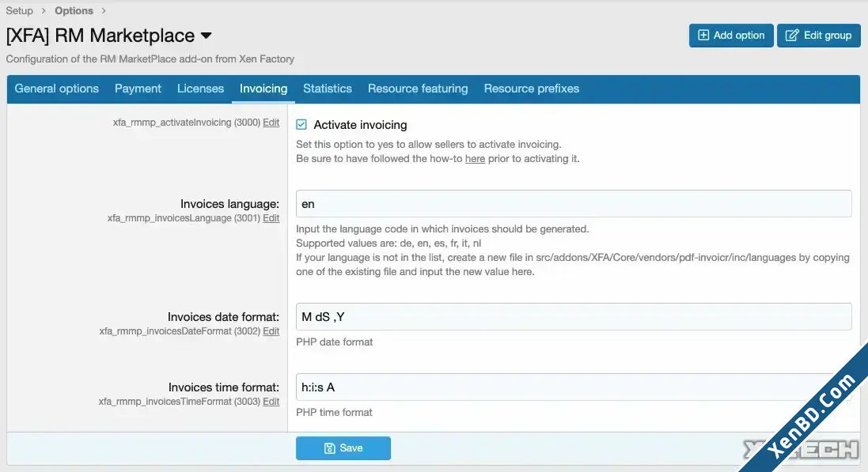
Task: Focus the Invoices language input field
Action: (x=574, y=204)
